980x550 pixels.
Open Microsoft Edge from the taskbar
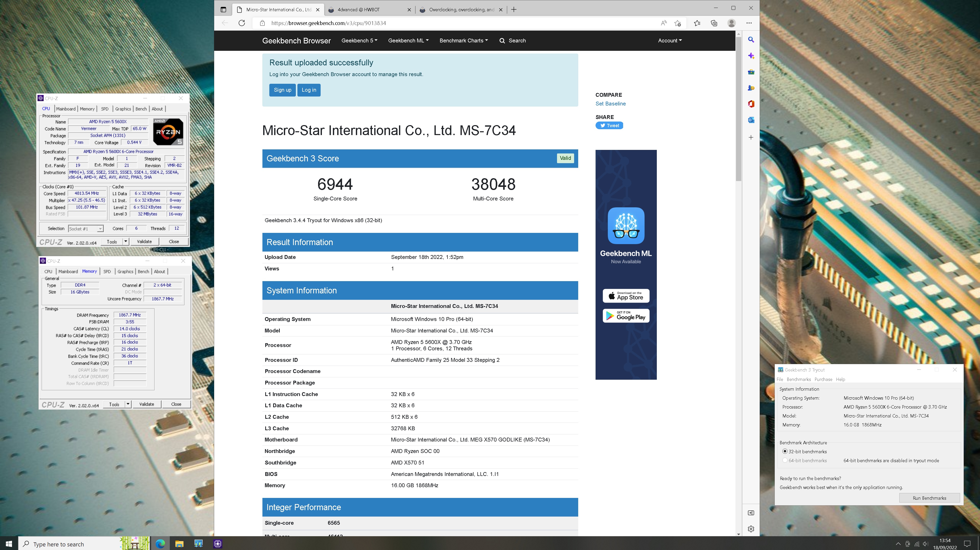[x=160, y=544]
